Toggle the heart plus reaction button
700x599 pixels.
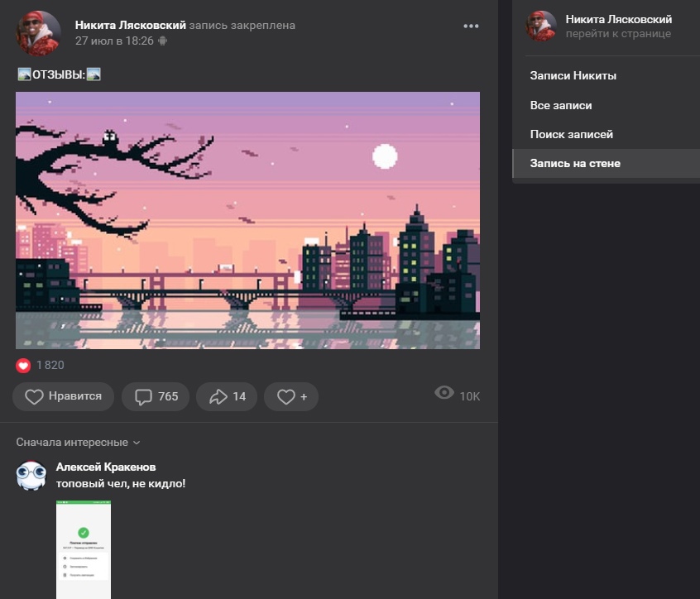[290, 397]
